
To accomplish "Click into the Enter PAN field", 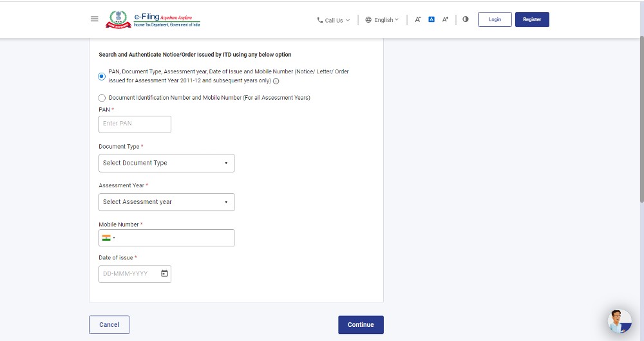I will pyautogui.click(x=135, y=124).
